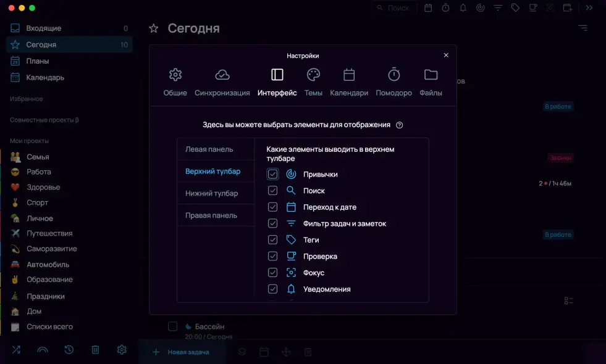The image size is (606, 364).
Task: Close the Настройки dialog
Action: (x=446, y=55)
